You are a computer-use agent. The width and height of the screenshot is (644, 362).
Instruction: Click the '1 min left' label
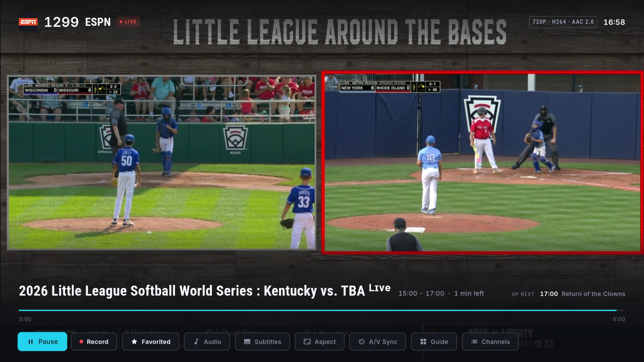tap(469, 293)
